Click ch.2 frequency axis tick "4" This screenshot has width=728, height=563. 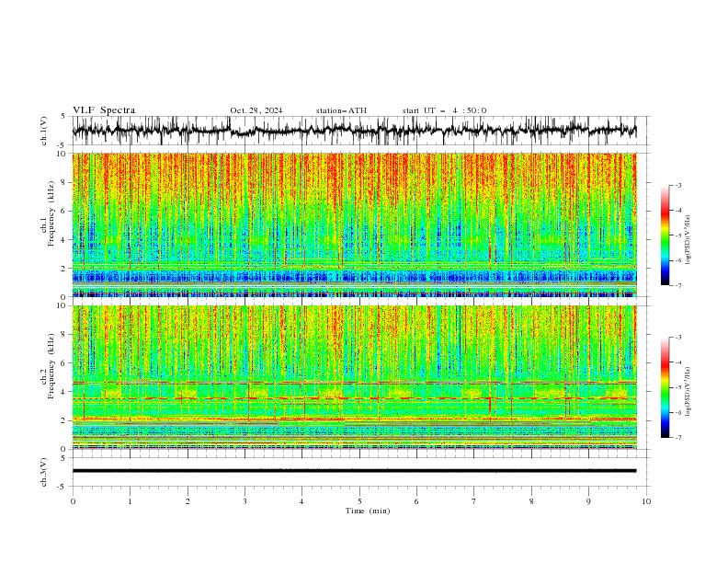(64, 392)
